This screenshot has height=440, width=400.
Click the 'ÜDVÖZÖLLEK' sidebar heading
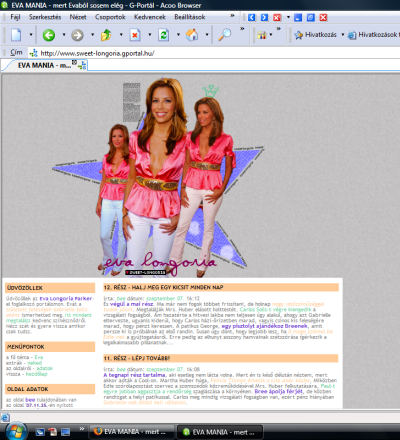(x=25, y=288)
